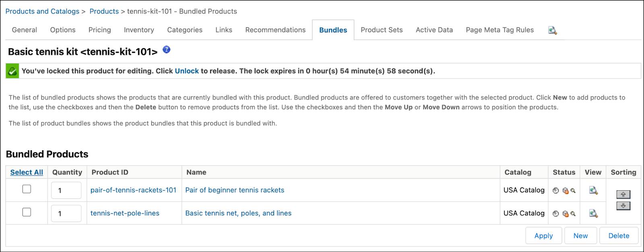Open the Products breadcrumb link
Screen dimensions: 644x252
[x=104, y=11]
